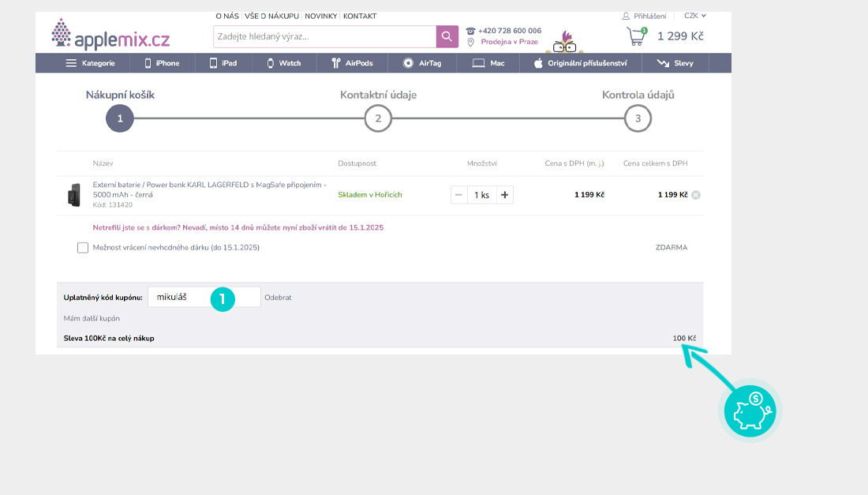
Task: Open the NOVINKY link
Action: point(321,16)
